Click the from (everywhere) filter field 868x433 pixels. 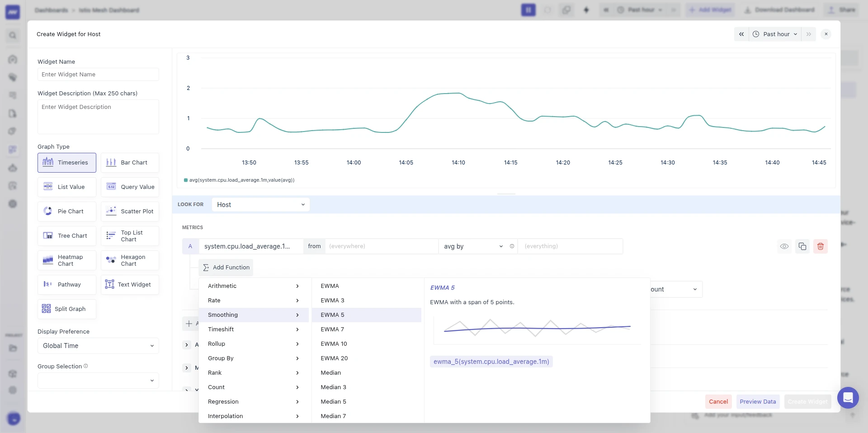[x=382, y=246]
